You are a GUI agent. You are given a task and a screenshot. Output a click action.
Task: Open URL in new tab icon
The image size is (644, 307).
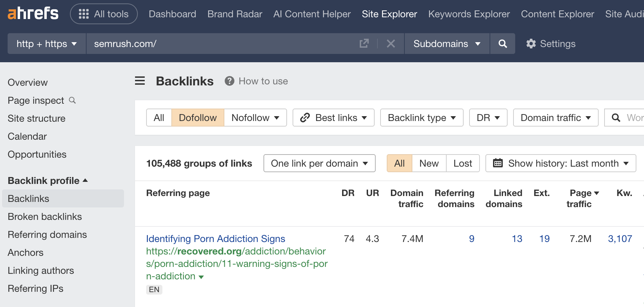[x=364, y=44]
